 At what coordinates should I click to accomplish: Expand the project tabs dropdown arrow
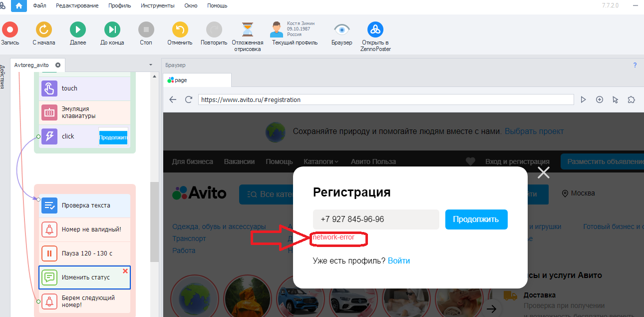pos(151,65)
